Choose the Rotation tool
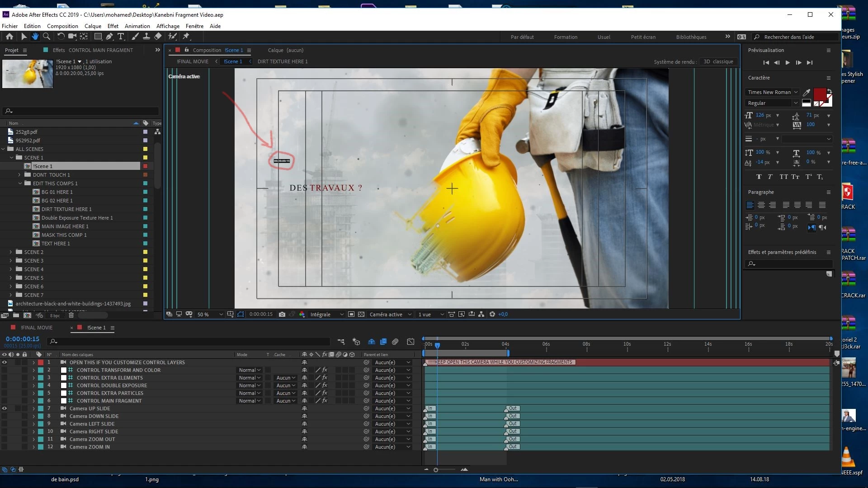 point(61,37)
